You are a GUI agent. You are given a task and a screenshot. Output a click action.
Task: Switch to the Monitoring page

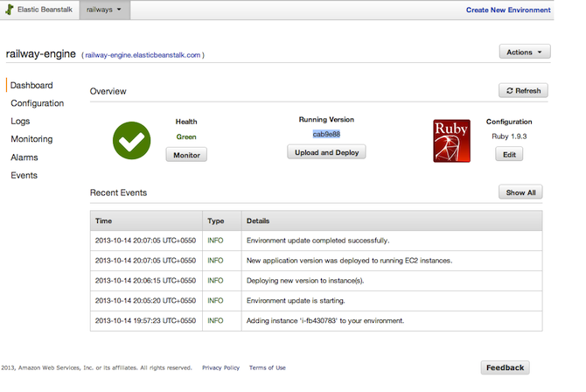(31, 139)
